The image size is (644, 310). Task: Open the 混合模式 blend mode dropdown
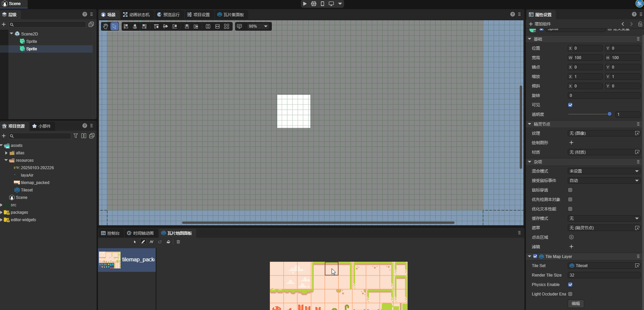coord(604,171)
